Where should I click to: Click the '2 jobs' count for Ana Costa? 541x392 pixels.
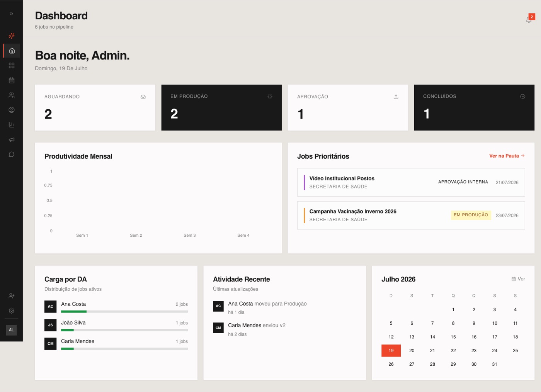coord(182,304)
